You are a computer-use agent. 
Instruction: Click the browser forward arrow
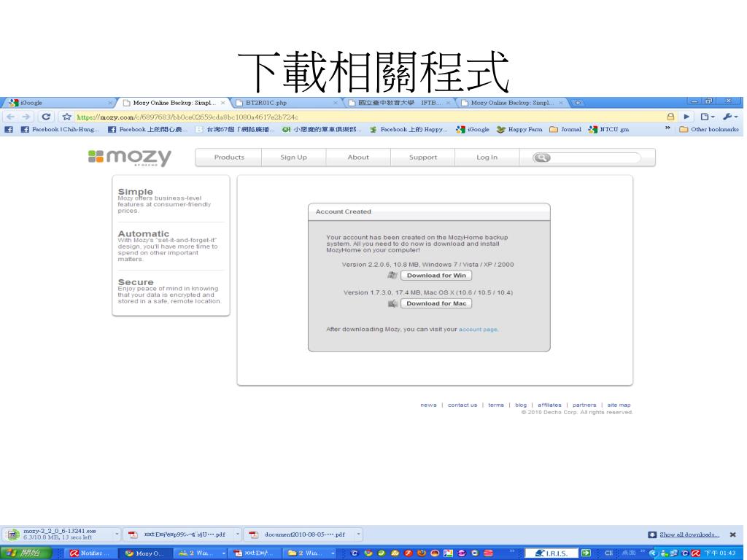coord(26,117)
